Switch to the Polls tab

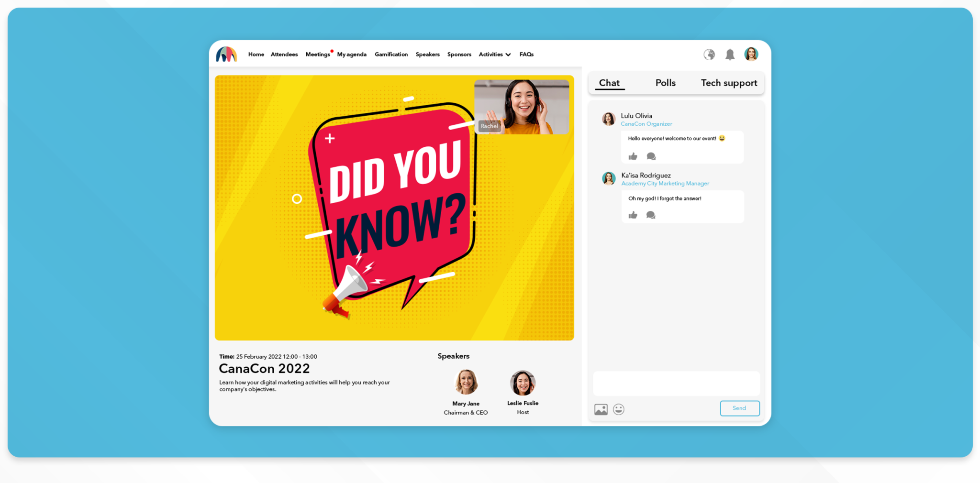click(x=665, y=83)
